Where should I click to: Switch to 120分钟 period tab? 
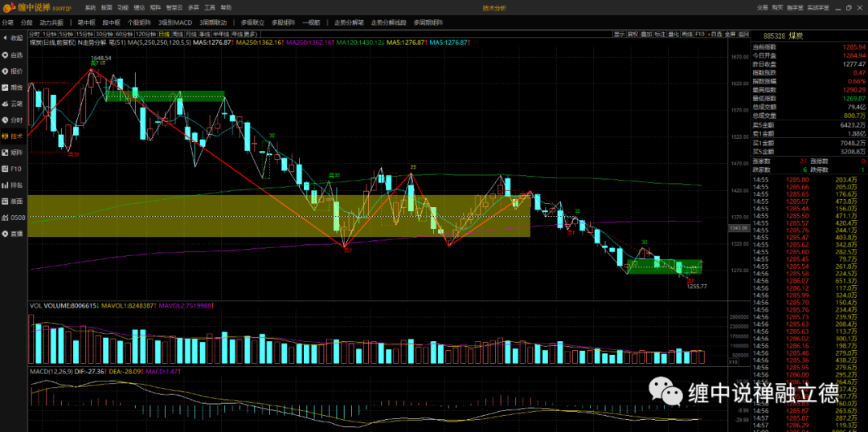146,35
